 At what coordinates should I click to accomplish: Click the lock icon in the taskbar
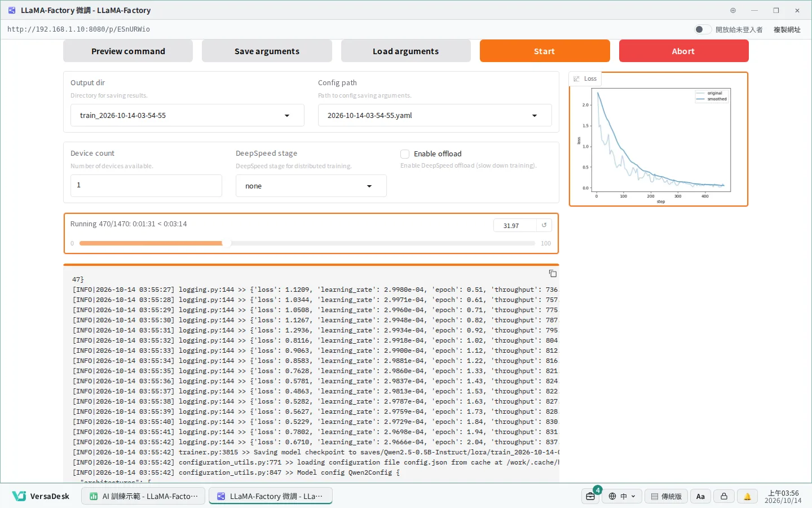724,496
